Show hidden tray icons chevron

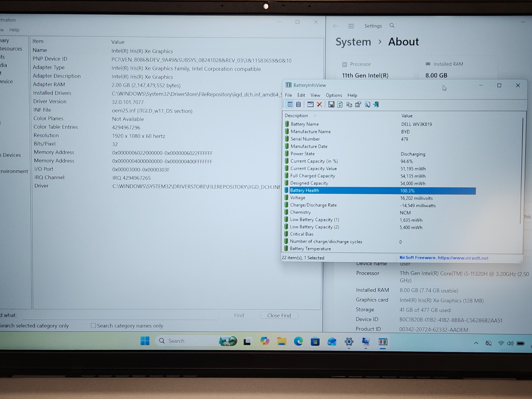click(x=476, y=343)
